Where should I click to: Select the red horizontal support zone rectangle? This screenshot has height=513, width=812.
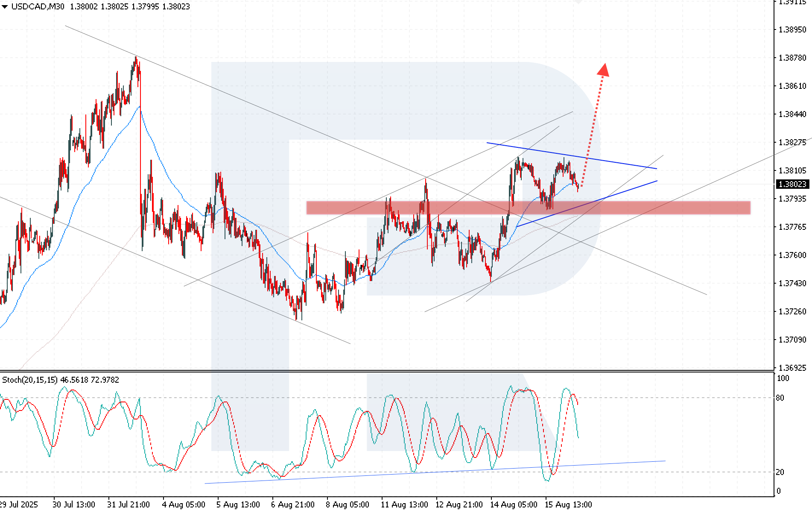pyautogui.click(x=529, y=208)
